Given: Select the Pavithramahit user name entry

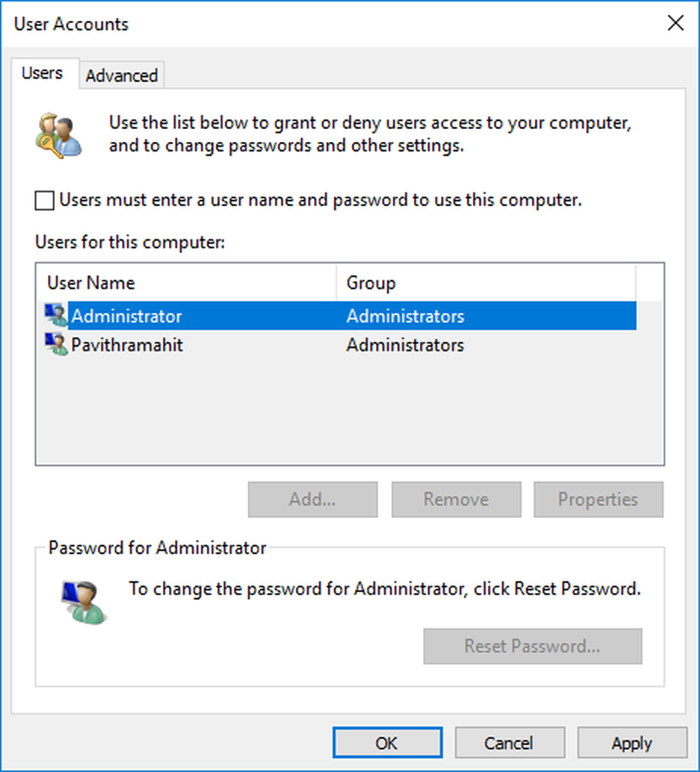Looking at the screenshot, I should coord(127,344).
